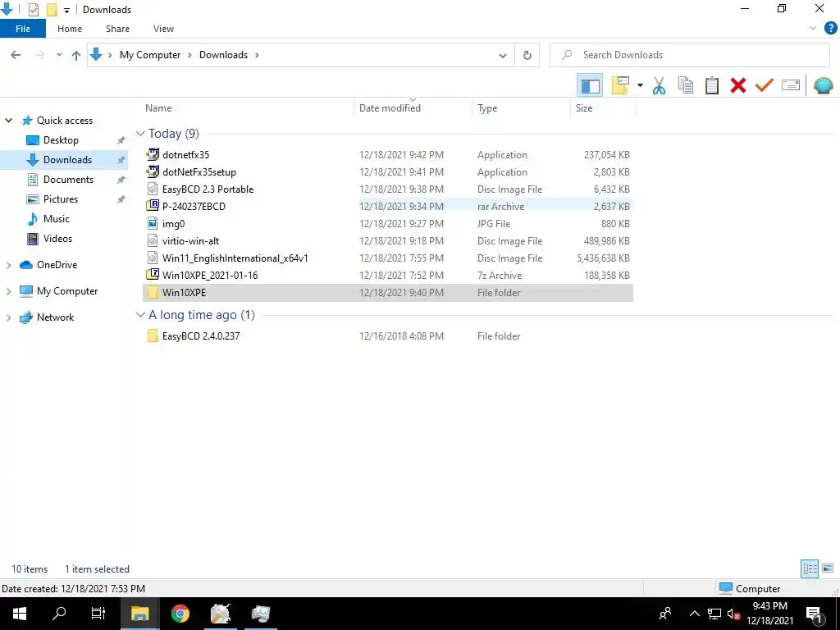Select the EasyBCD 2.3 Portable disc image
The image size is (840, 630).
[388, 189]
